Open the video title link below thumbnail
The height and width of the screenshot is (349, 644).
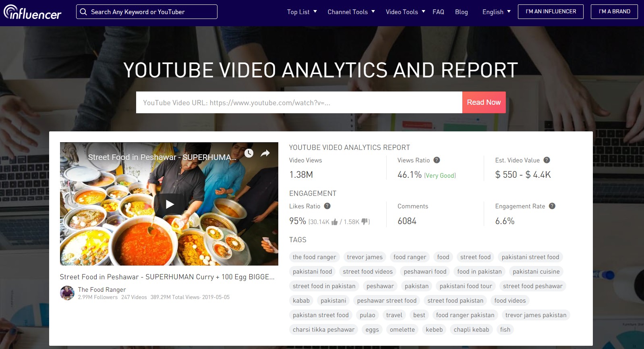[x=167, y=277]
